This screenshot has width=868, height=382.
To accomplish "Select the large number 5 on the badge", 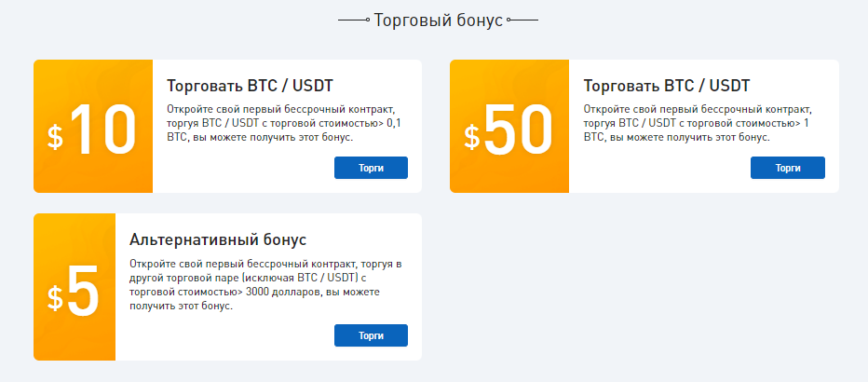I will (x=83, y=292).
